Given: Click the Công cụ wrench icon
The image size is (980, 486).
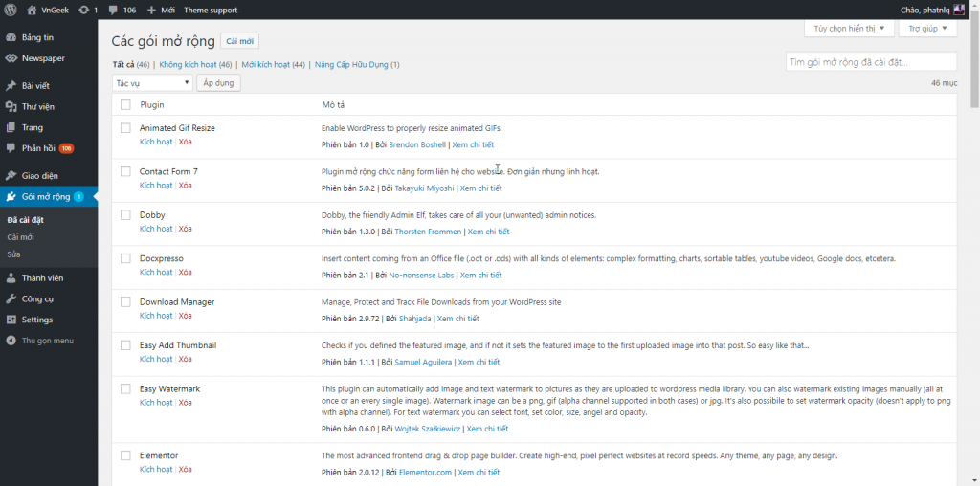Looking at the screenshot, I should (11, 298).
